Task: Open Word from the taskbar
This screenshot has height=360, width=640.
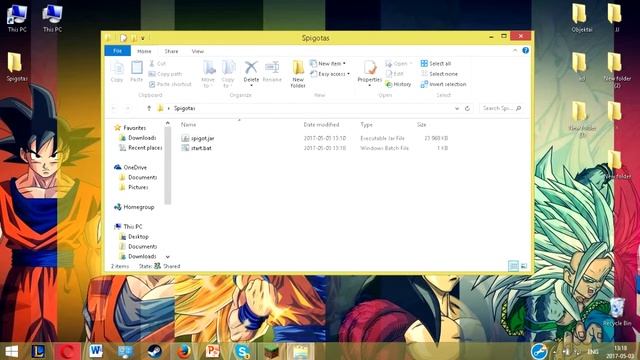Action: tap(96, 351)
